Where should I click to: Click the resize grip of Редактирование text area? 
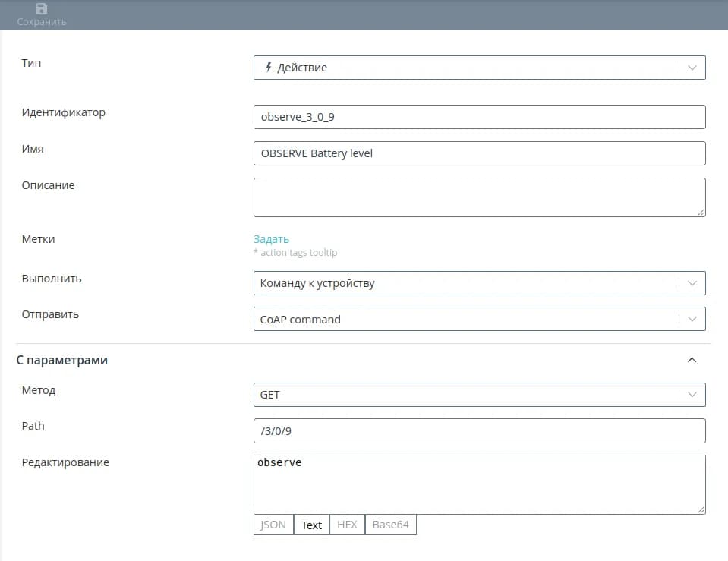[x=701, y=509]
